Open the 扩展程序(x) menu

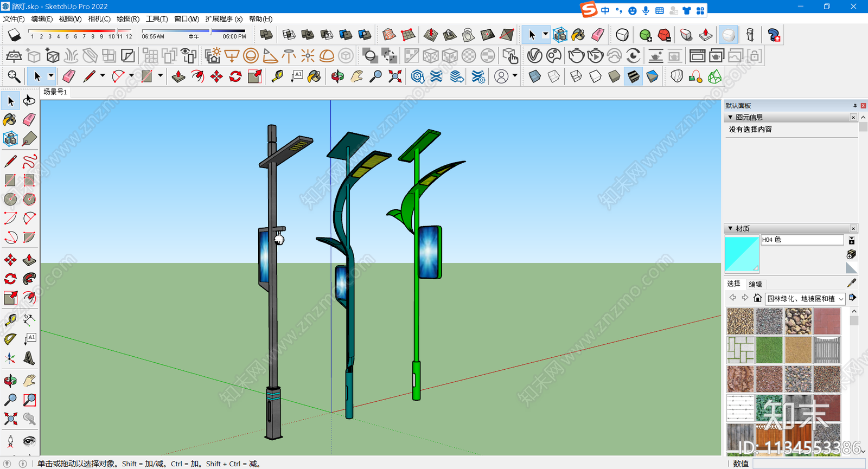tap(224, 19)
